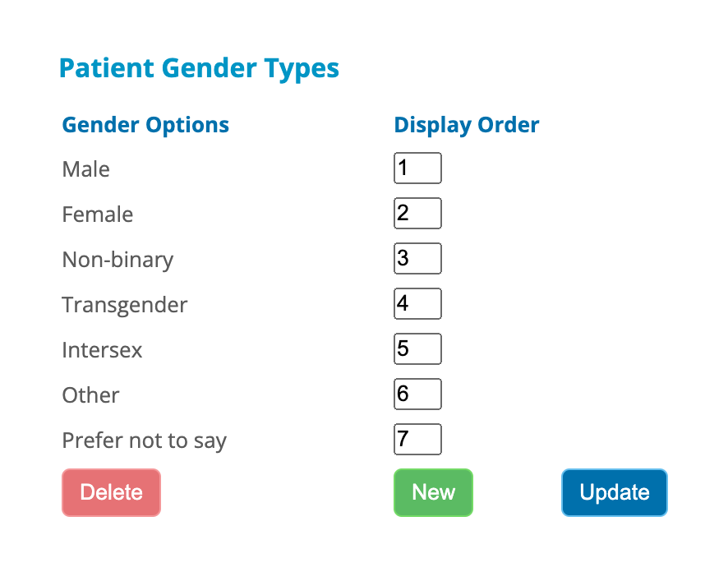The height and width of the screenshot is (572, 728).
Task: Click the red Delete button
Action: [x=112, y=492]
